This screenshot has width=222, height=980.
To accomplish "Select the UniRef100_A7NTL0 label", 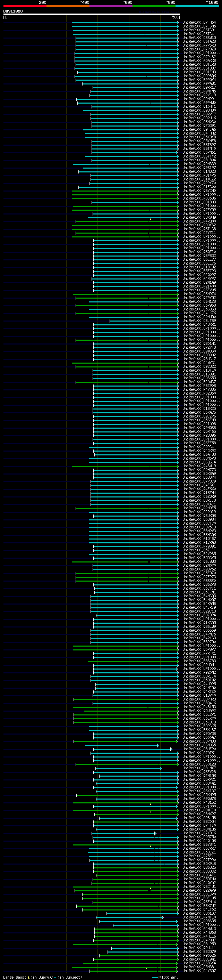I will [199, 917].
